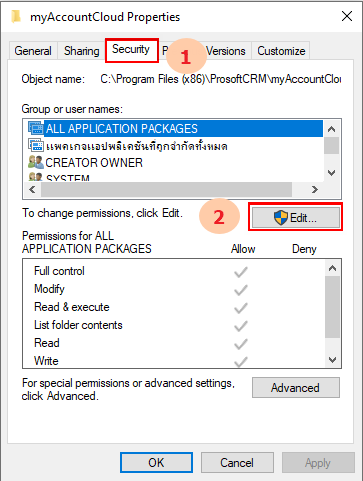
Task: Click the Full control Allow checkmark
Action: (241, 272)
